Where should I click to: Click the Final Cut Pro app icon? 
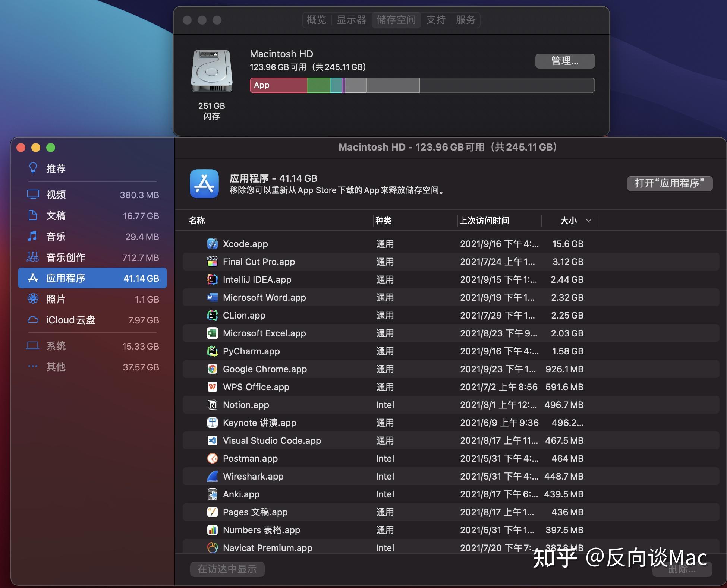tap(212, 261)
